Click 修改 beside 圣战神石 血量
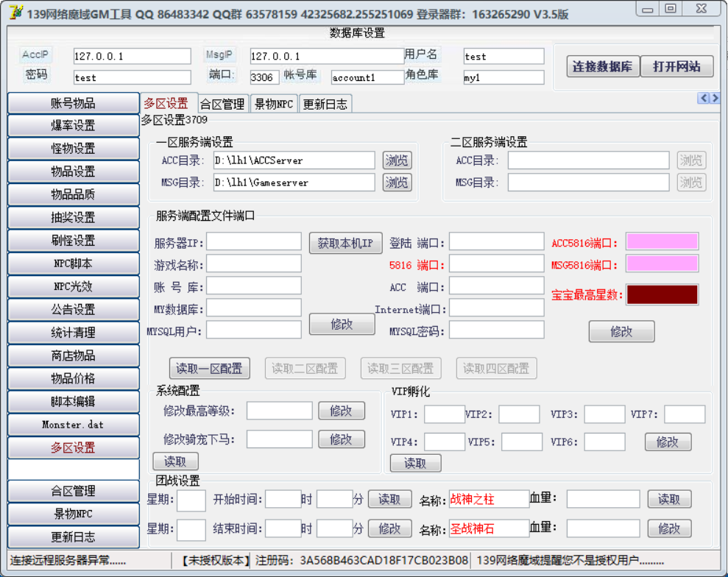 point(670,528)
